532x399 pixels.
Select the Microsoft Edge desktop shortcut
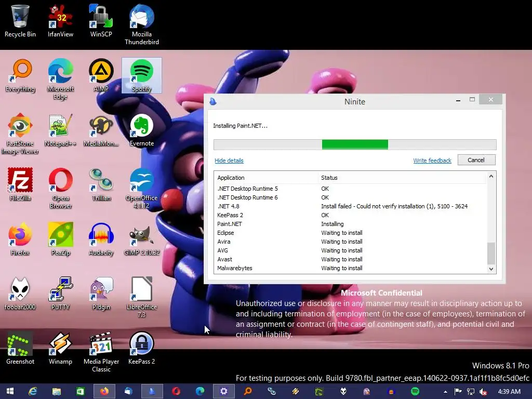pyautogui.click(x=60, y=79)
